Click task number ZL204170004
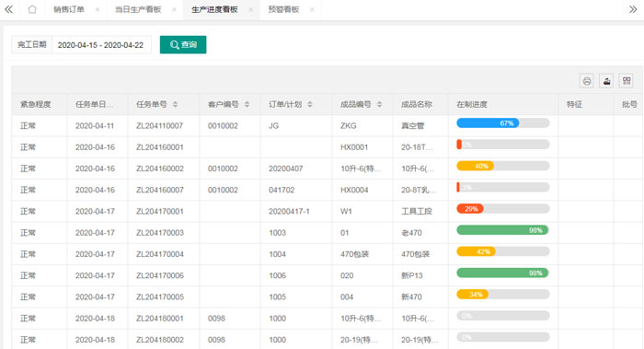This screenshot has height=349, width=644. (160, 254)
